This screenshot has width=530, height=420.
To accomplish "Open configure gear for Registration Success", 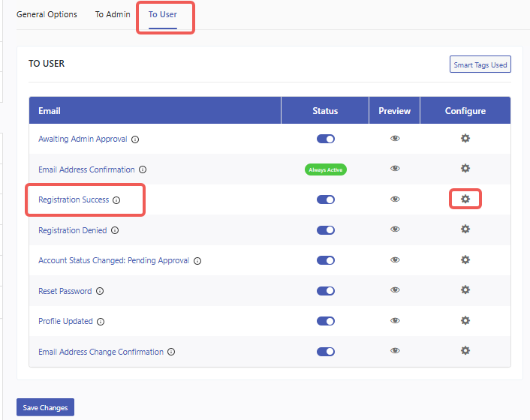I will [465, 199].
